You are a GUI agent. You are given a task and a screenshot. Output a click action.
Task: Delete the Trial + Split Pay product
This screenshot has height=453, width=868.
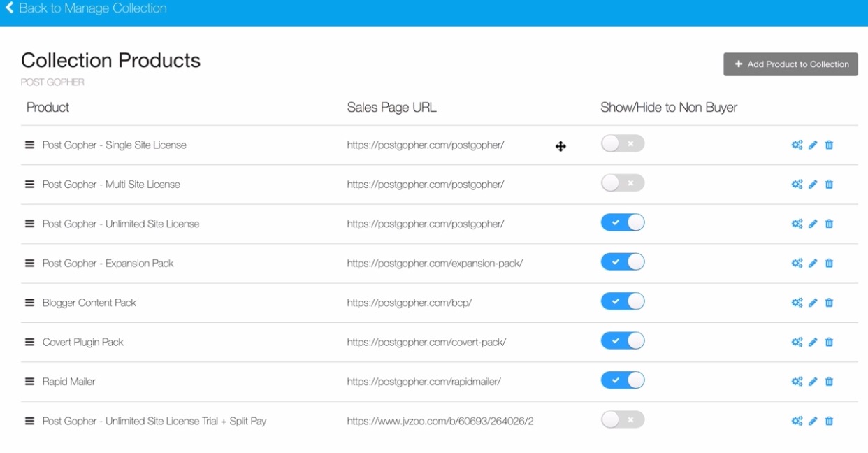point(829,422)
